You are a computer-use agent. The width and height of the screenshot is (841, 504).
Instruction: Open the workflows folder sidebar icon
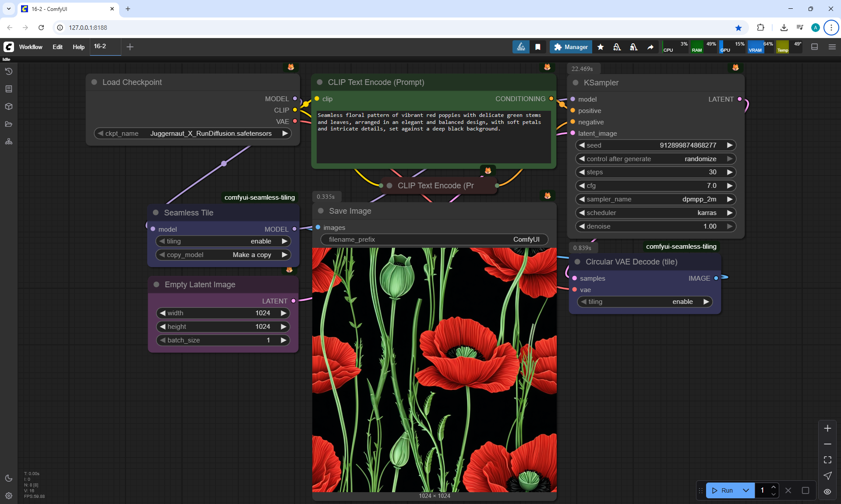(x=9, y=124)
